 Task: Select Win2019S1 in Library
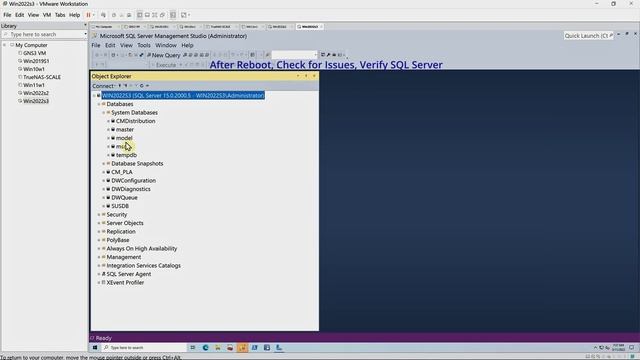(x=36, y=61)
